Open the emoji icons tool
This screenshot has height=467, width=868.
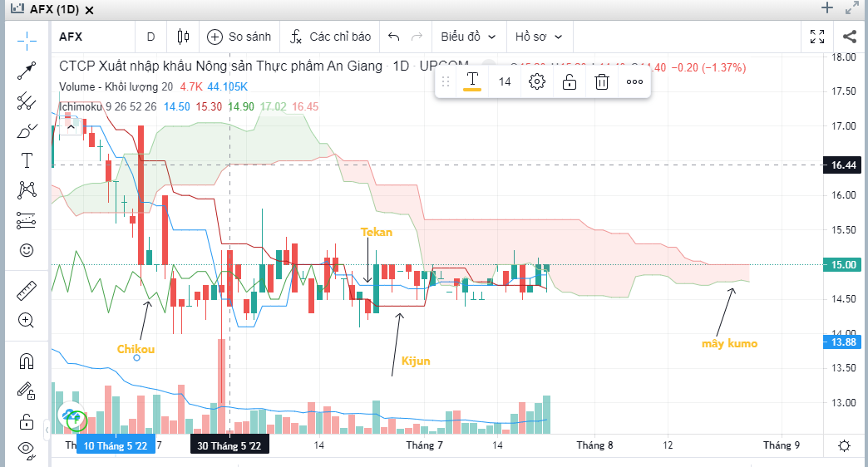27,250
